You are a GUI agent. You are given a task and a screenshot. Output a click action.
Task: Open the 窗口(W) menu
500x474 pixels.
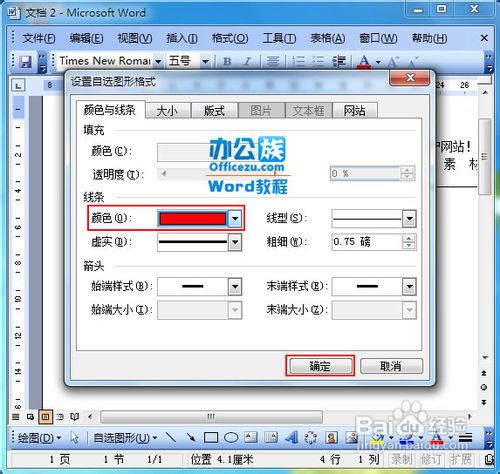coord(378,38)
